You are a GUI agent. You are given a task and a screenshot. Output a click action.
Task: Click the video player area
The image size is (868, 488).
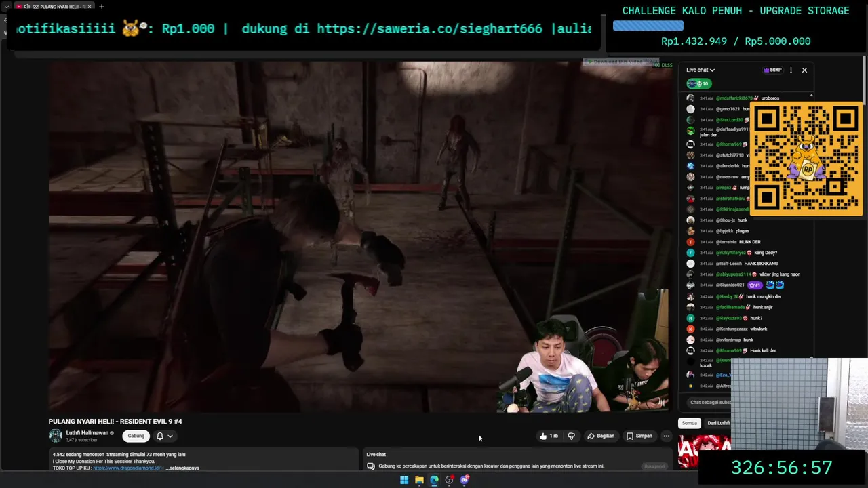click(359, 236)
